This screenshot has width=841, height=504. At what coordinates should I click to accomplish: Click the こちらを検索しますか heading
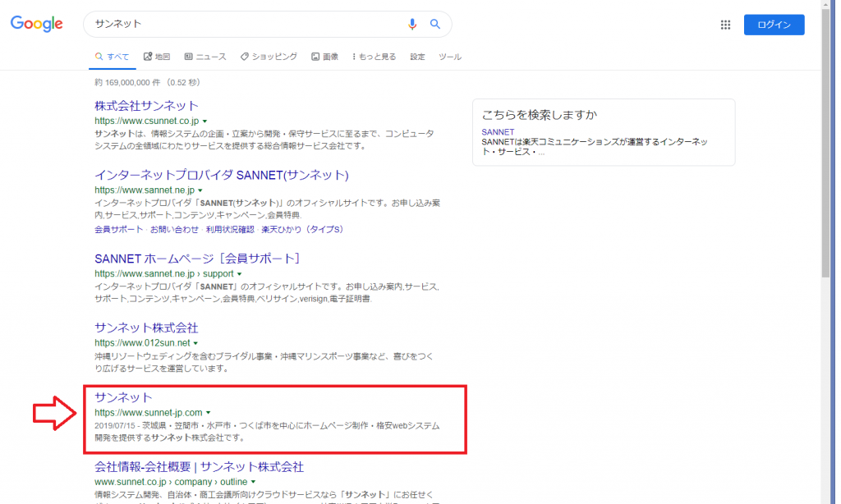point(539,115)
